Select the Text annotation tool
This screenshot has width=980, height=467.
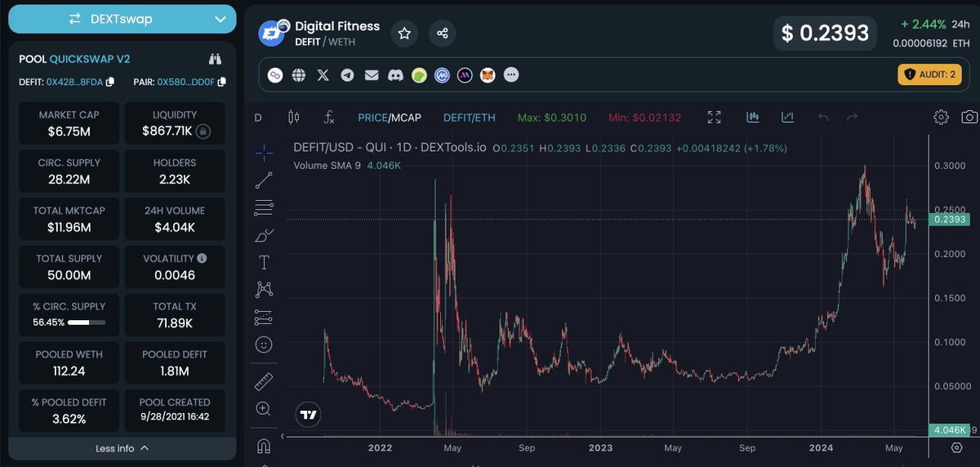(x=264, y=262)
